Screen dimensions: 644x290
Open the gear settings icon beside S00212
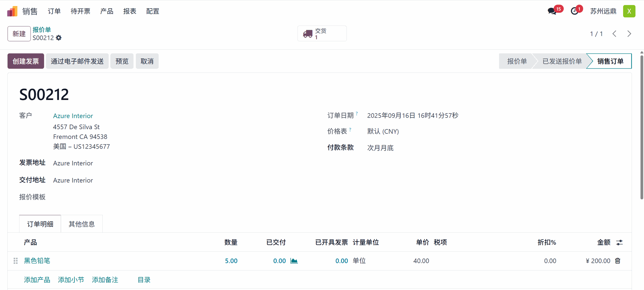tap(59, 38)
